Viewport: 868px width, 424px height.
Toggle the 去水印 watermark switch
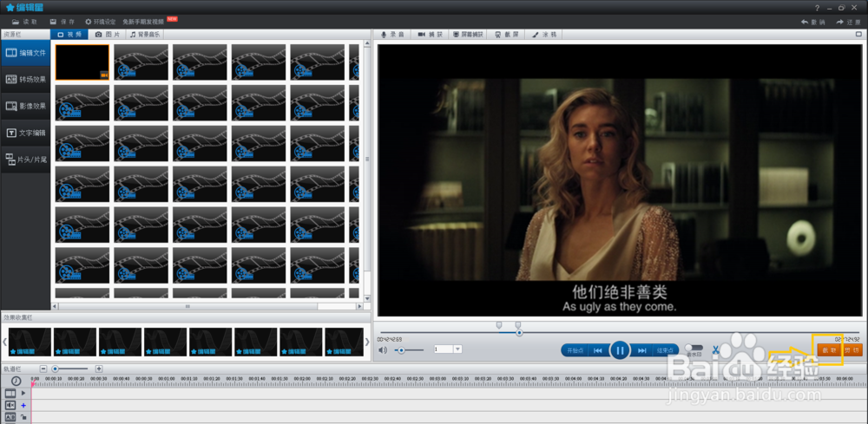(x=694, y=348)
